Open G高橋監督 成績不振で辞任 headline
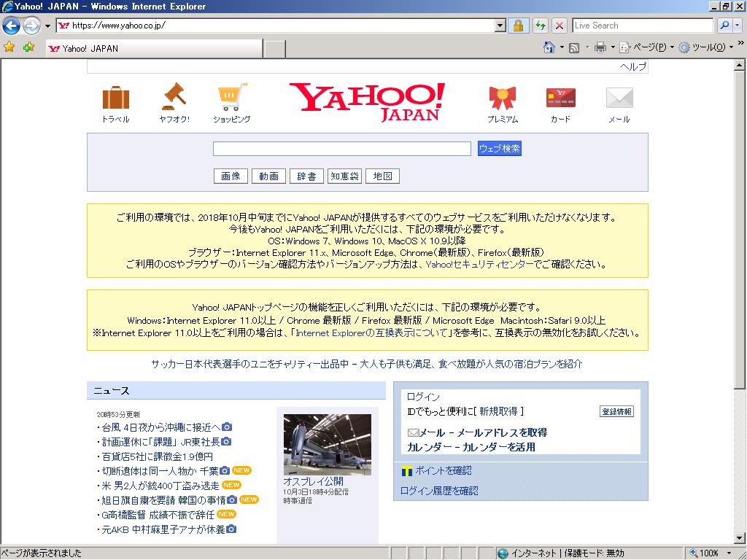747x560 pixels. click(158, 515)
